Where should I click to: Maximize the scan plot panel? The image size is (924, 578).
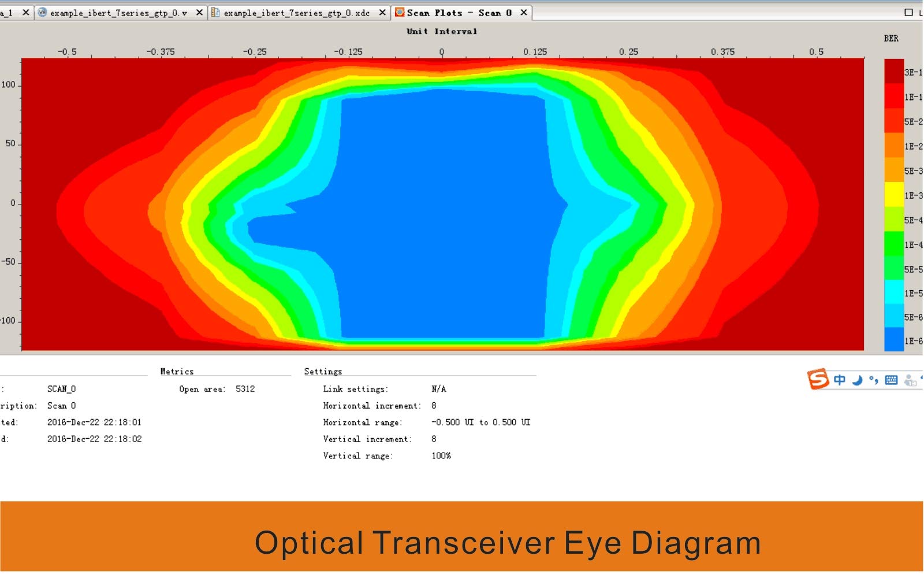(908, 12)
